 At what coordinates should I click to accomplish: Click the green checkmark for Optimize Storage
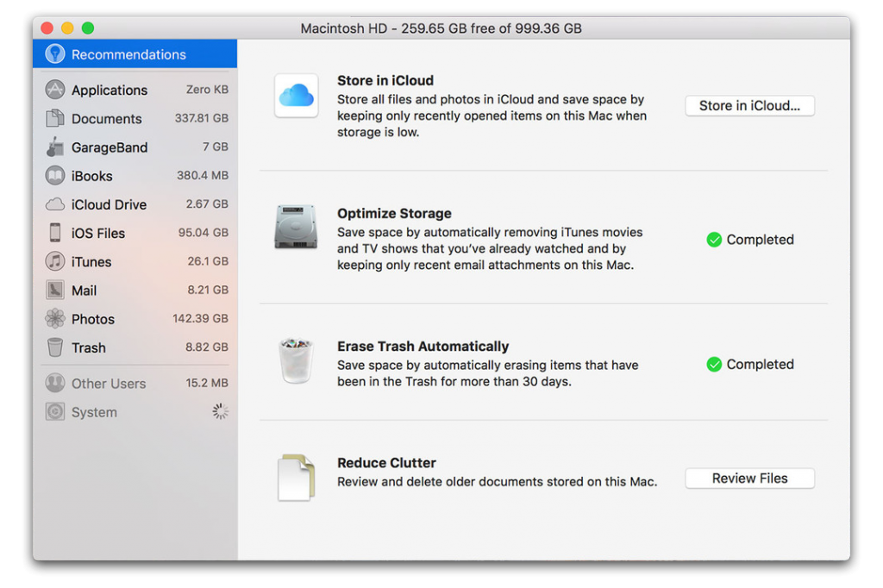(x=714, y=240)
